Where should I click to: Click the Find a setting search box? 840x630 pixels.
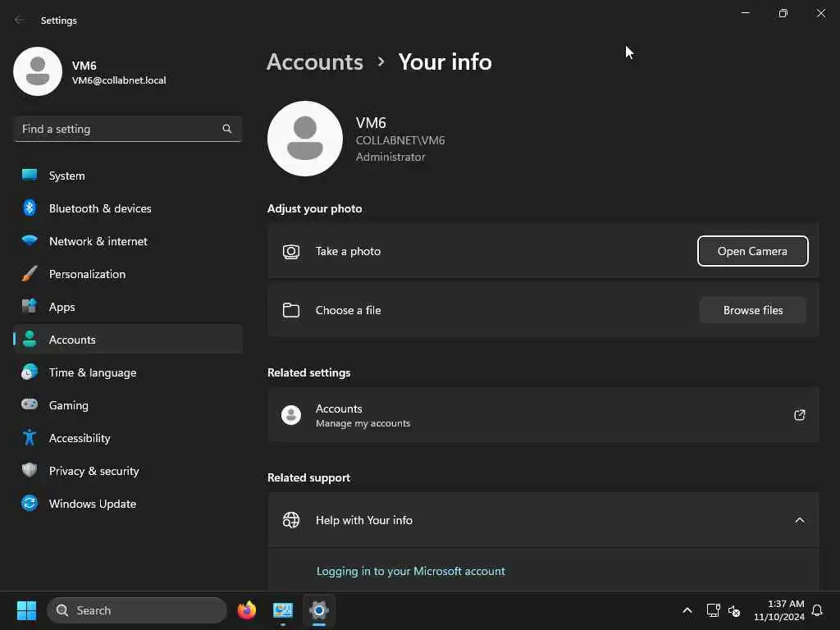pos(128,129)
